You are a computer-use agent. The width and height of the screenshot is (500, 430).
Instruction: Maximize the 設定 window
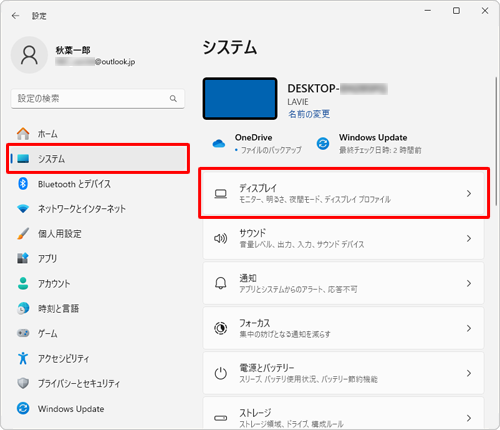[x=456, y=11]
